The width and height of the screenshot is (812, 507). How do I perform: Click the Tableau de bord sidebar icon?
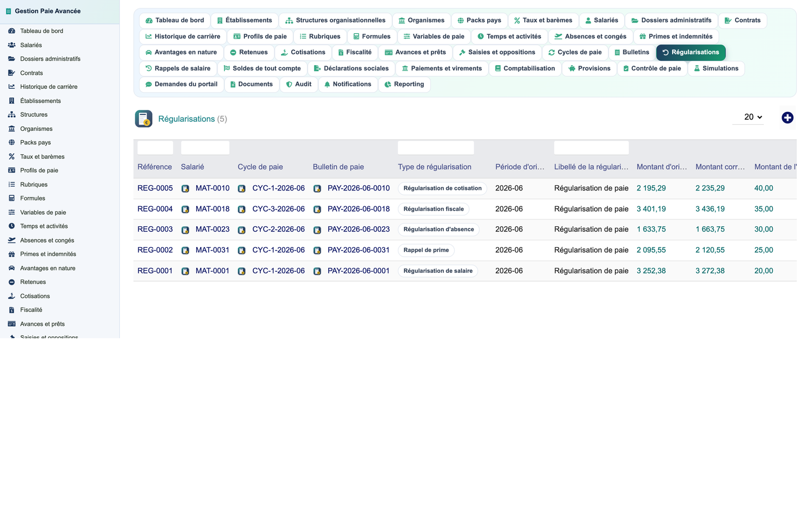(x=12, y=31)
